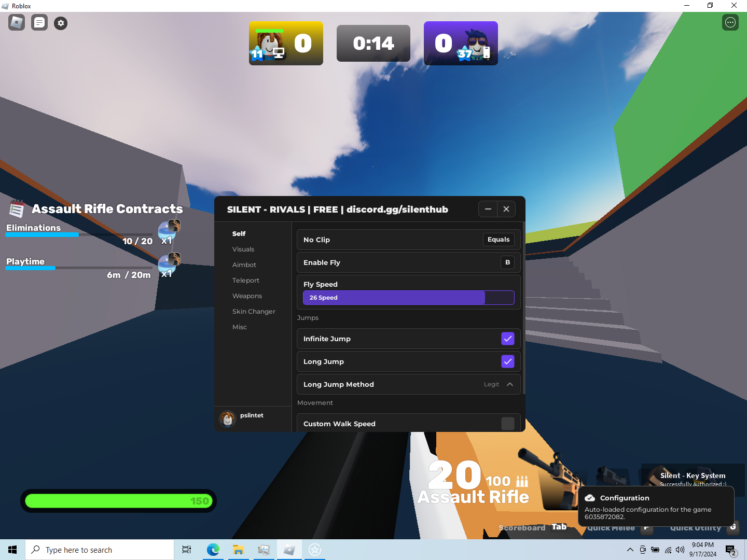
Task: Click the Configuration notification cloud icon
Action: point(590,498)
